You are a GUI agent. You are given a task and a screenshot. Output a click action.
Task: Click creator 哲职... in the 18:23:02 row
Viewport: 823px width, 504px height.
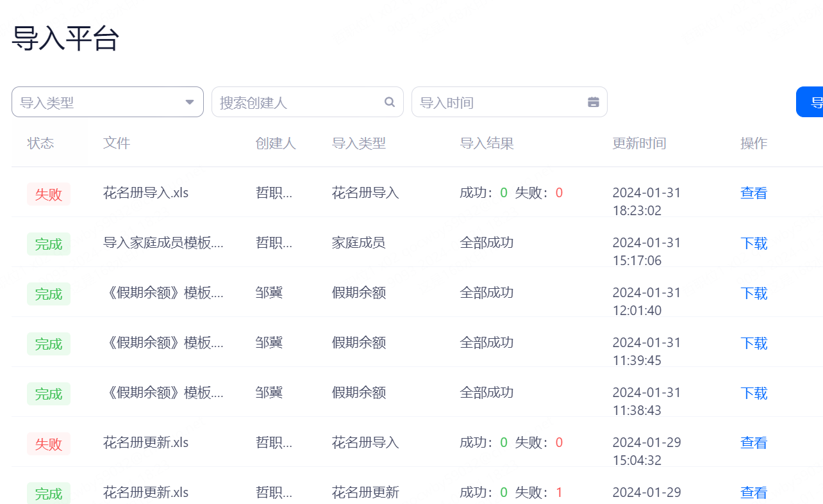274,193
